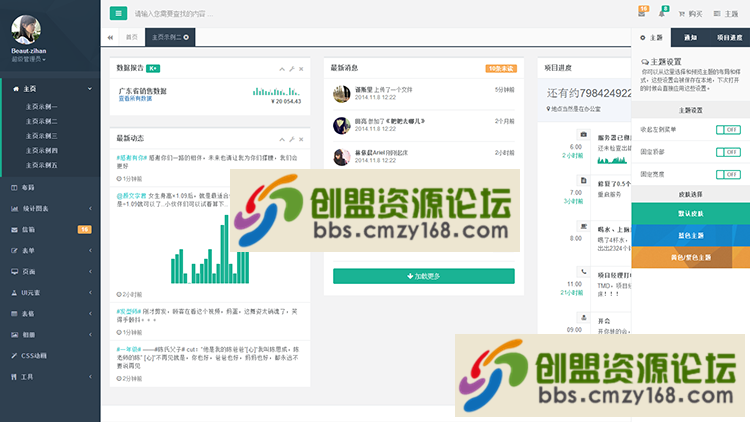The height and width of the screenshot is (422, 750).
Task: Expand the UI元素 menu chevron
Action: point(90,293)
